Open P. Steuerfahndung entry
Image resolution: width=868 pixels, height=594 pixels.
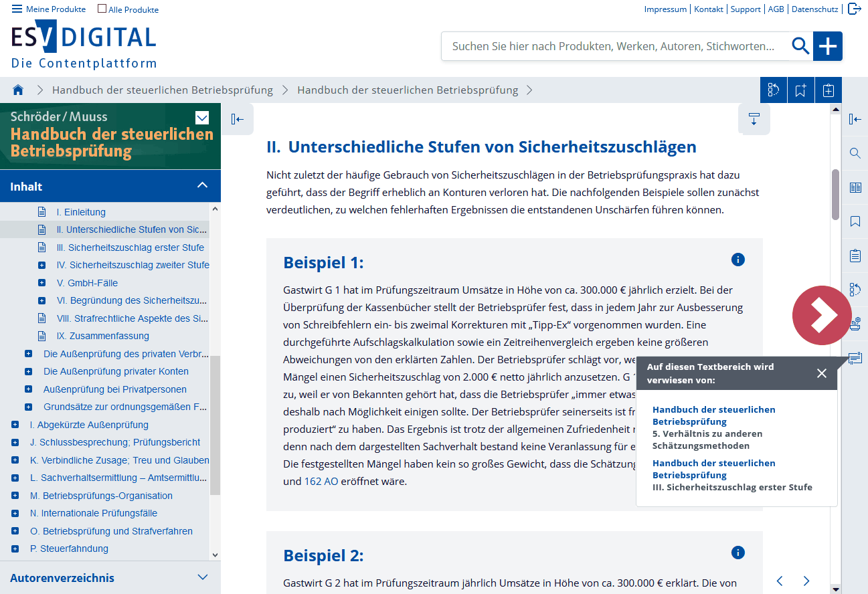[x=69, y=549]
